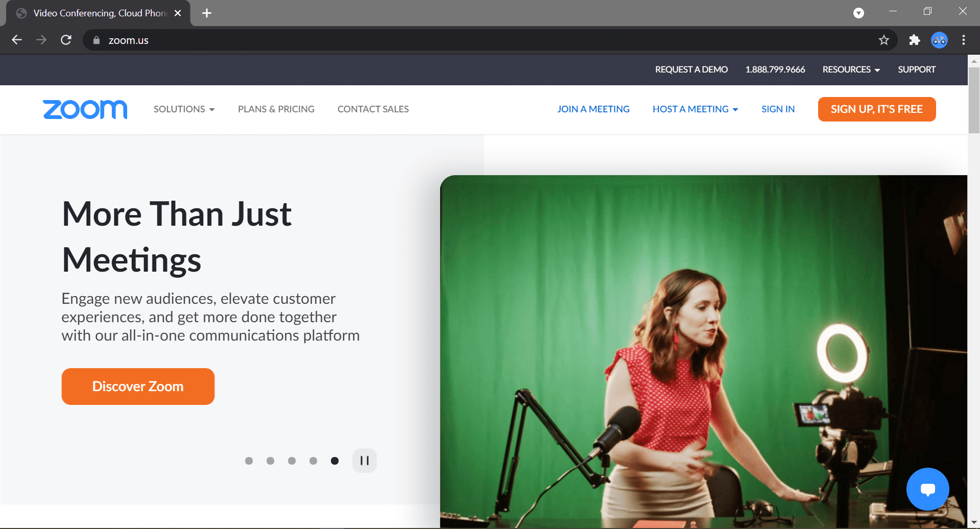Minimize the Chrome window

coord(893,11)
